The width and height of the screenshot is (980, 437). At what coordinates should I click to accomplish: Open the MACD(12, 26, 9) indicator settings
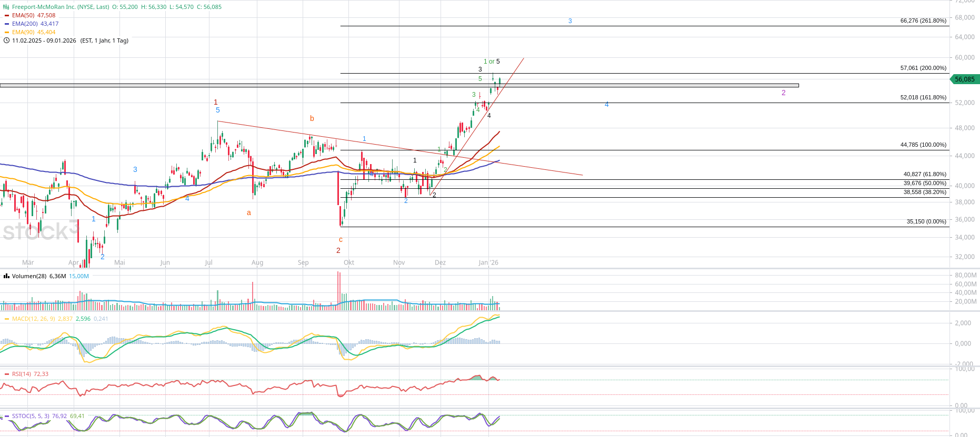pyautogui.click(x=34, y=319)
